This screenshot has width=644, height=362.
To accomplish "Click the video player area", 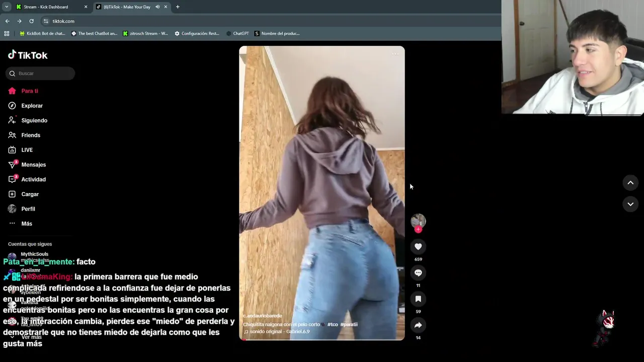I will [x=322, y=193].
